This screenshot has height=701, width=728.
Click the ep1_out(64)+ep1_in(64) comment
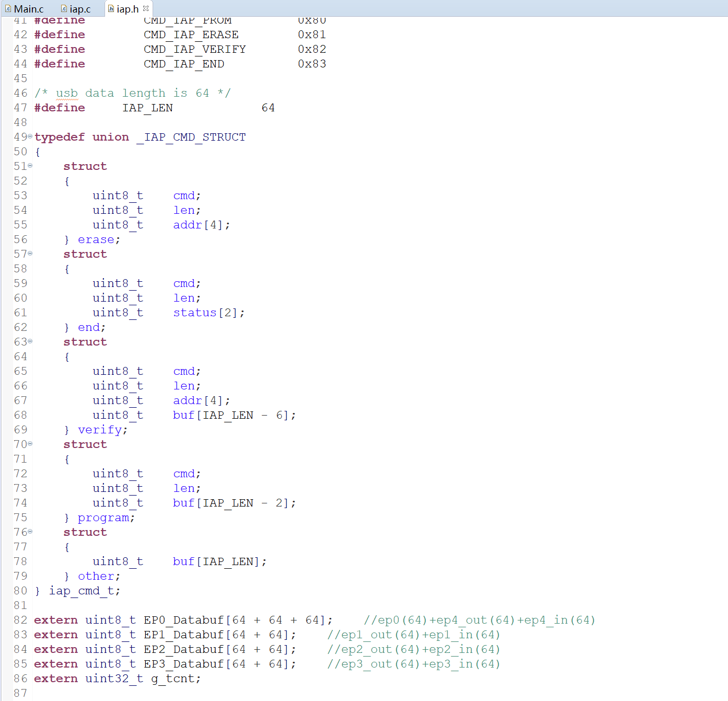click(413, 635)
